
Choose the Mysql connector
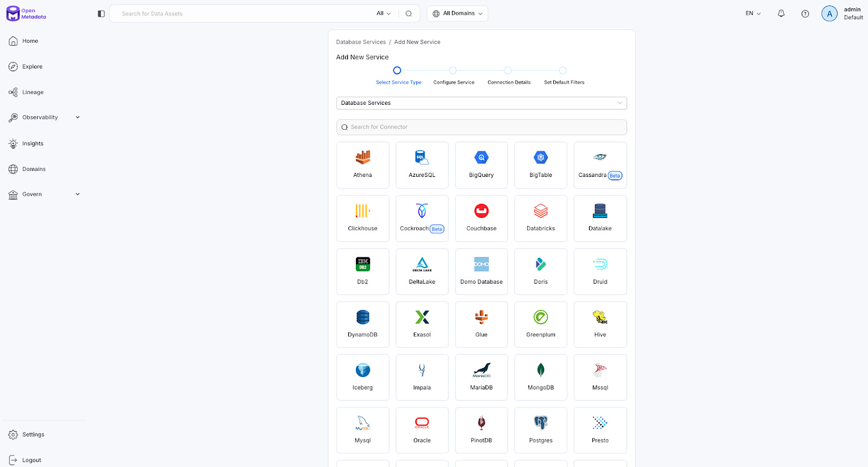tap(362, 431)
